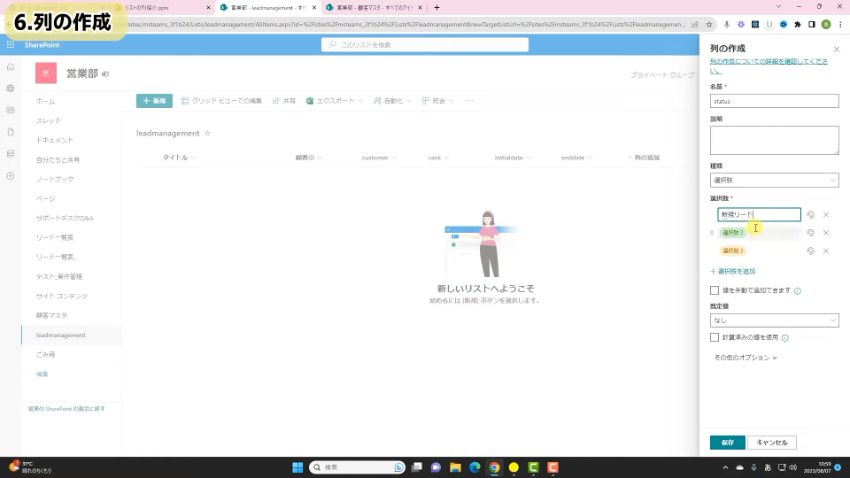
Task: Open the 既定値 dropdown showing なし
Action: click(x=774, y=320)
